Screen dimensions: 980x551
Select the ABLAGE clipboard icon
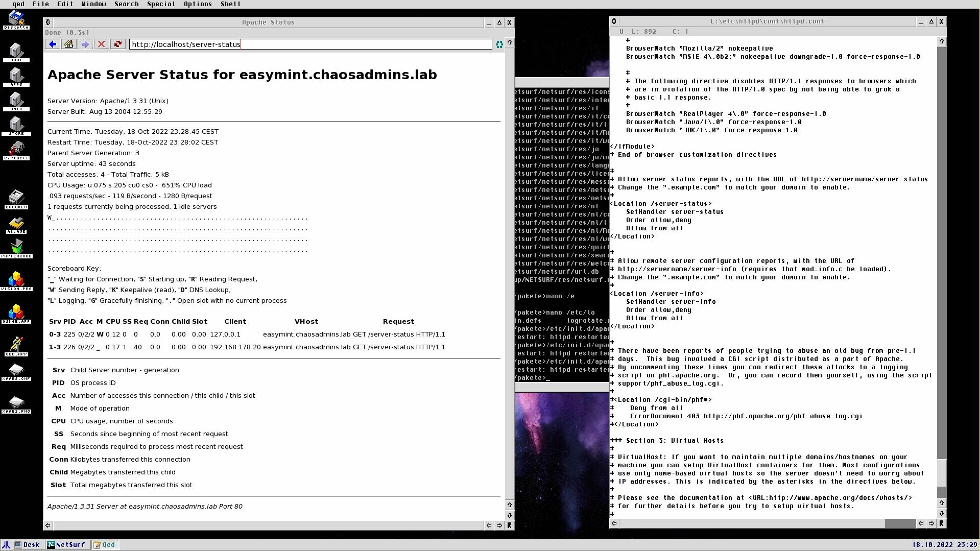(x=16, y=225)
